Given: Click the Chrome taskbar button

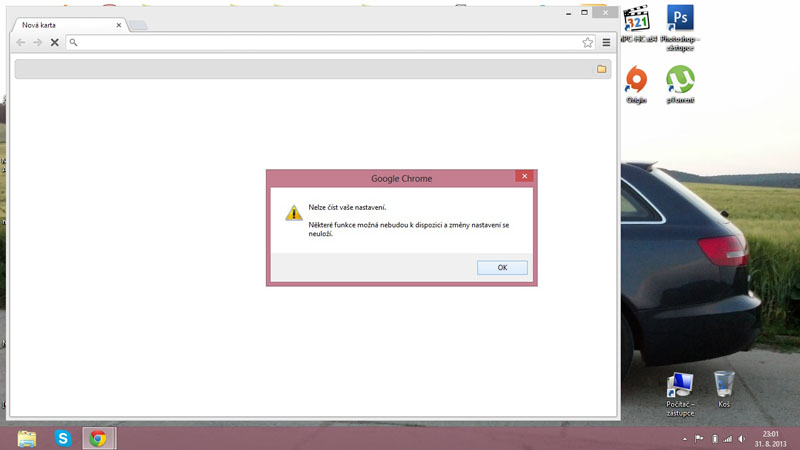Looking at the screenshot, I should click(99, 438).
